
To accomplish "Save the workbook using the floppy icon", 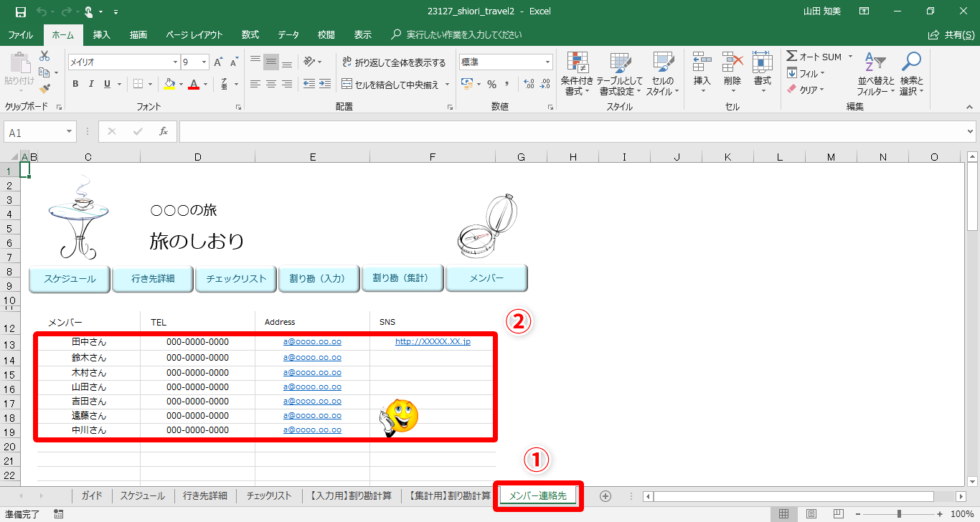I will pyautogui.click(x=20, y=11).
